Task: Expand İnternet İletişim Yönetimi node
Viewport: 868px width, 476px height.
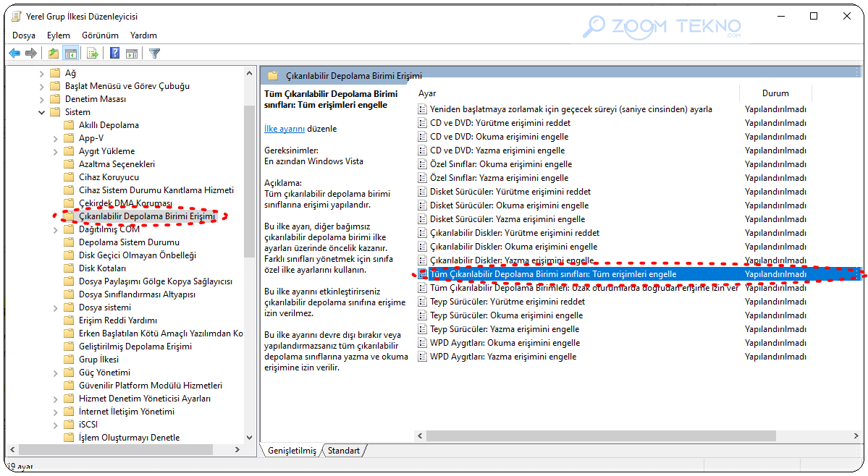Action: [55, 412]
